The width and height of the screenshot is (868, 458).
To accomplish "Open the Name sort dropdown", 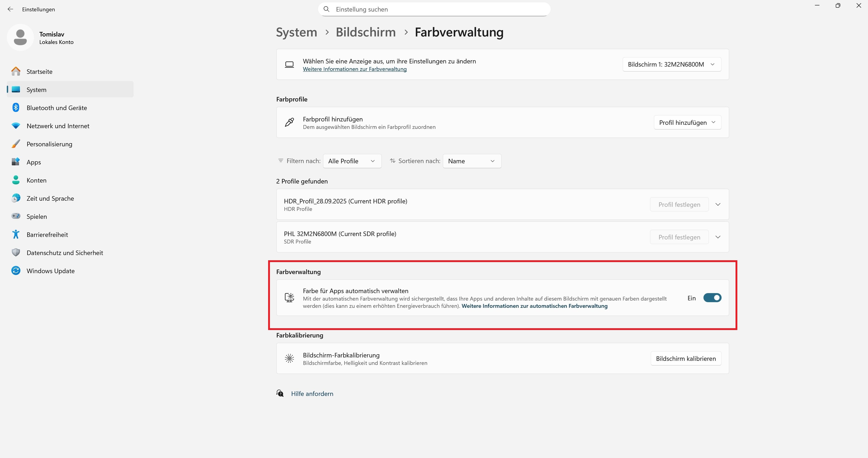I will (x=471, y=161).
